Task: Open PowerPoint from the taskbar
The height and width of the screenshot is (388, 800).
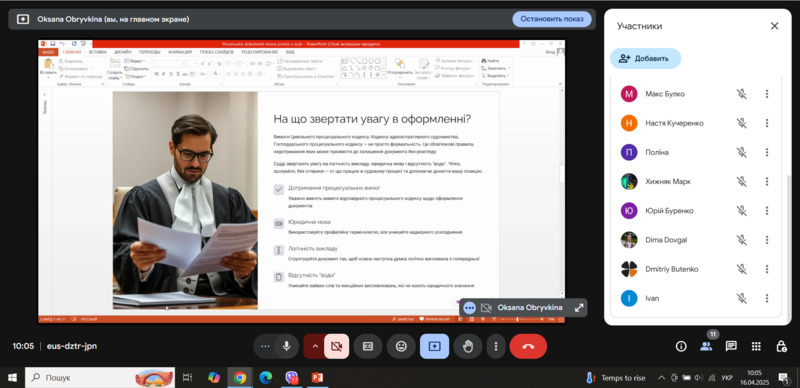Action: point(318,378)
